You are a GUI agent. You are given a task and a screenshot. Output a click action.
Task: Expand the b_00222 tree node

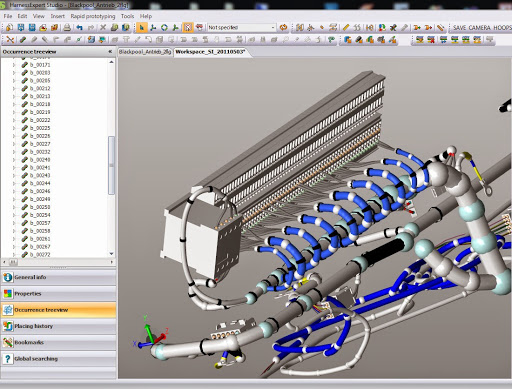[14, 120]
